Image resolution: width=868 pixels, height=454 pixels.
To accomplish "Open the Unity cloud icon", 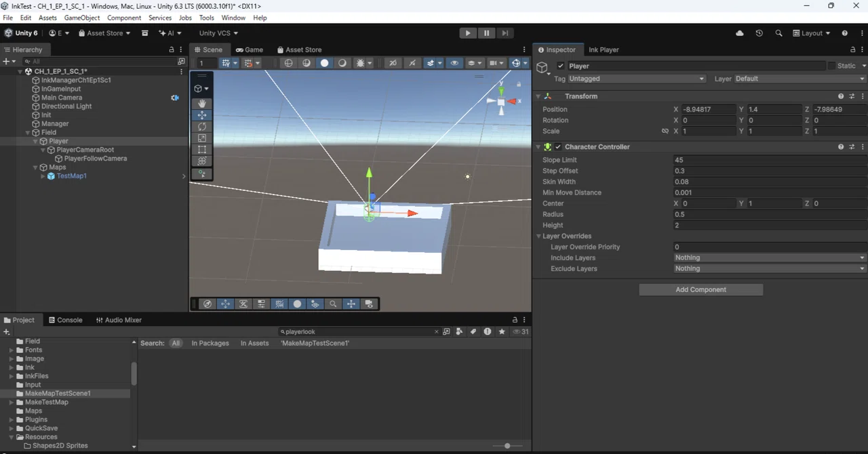I will (x=739, y=33).
